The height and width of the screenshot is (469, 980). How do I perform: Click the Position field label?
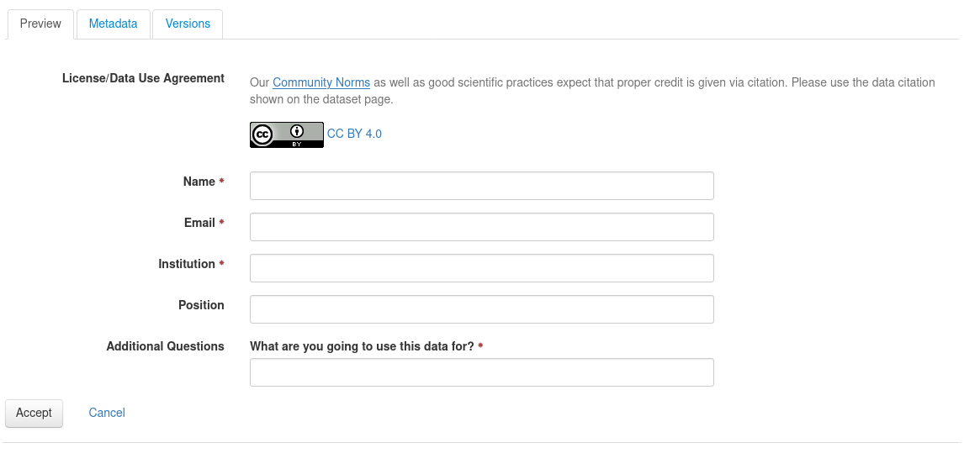click(x=201, y=305)
